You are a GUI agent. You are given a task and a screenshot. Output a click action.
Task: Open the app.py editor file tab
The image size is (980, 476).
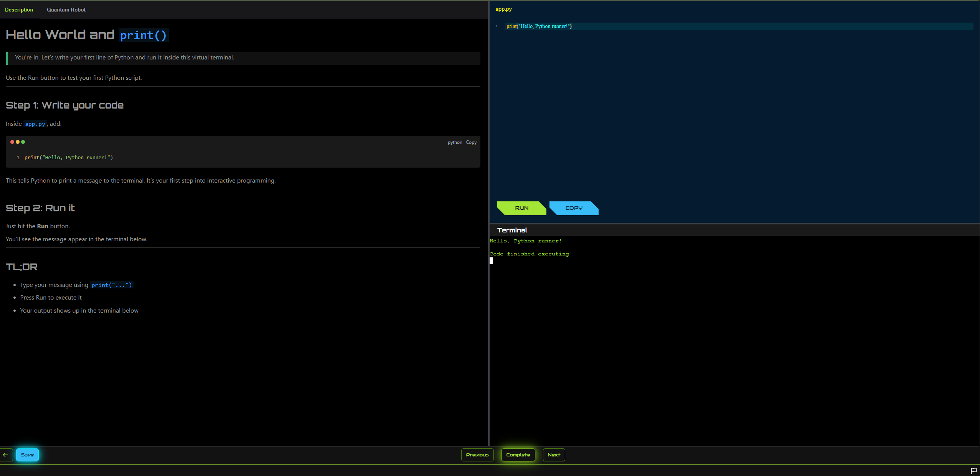point(503,9)
